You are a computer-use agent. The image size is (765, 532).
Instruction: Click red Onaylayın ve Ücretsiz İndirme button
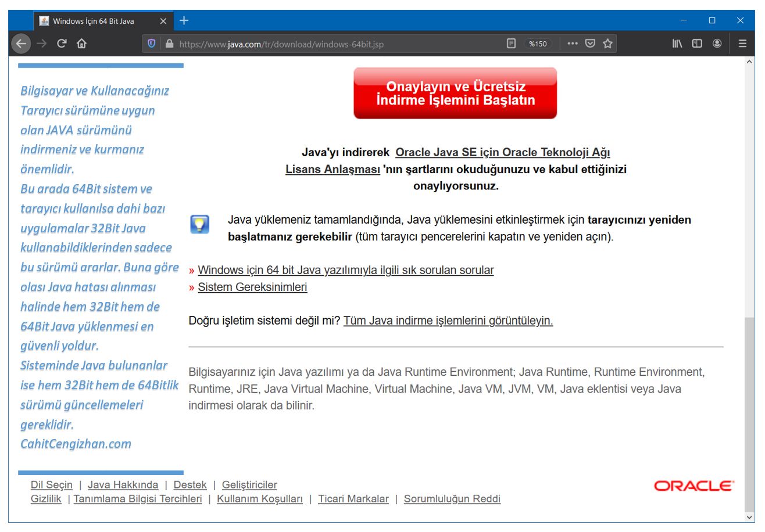[455, 94]
